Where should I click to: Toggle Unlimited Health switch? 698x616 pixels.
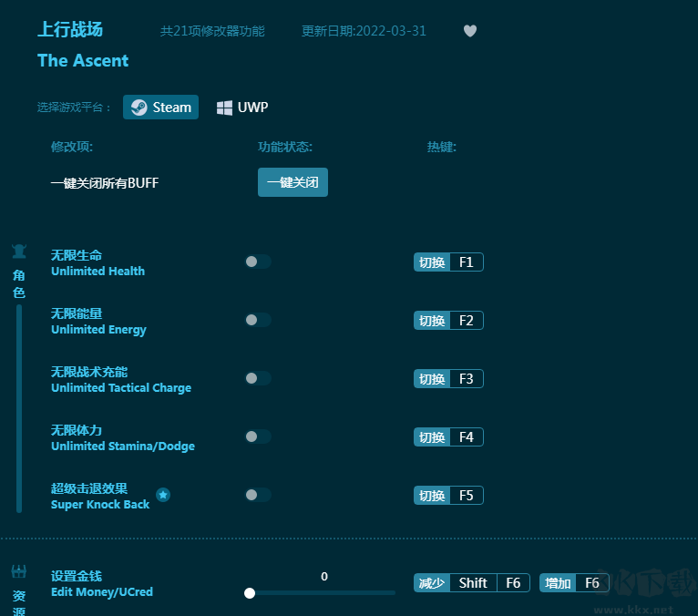click(x=258, y=262)
